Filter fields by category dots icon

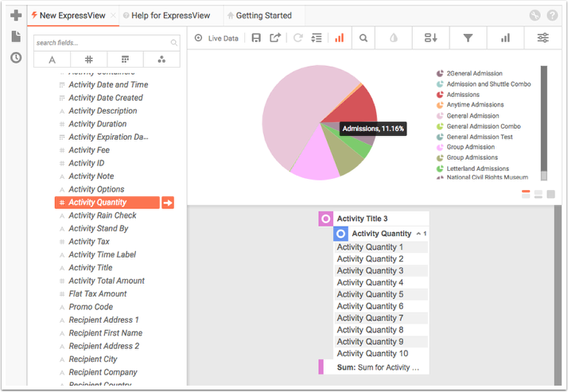pos(161,60)
